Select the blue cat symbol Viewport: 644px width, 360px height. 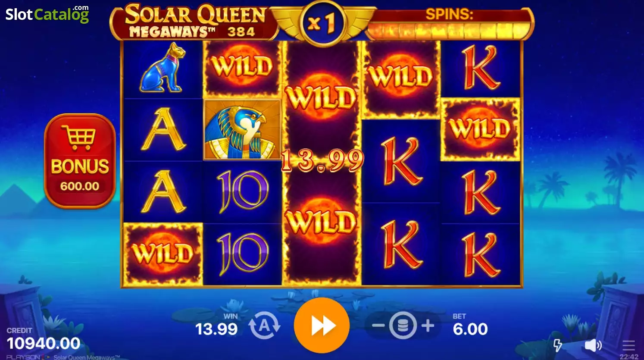coord(163,68)
